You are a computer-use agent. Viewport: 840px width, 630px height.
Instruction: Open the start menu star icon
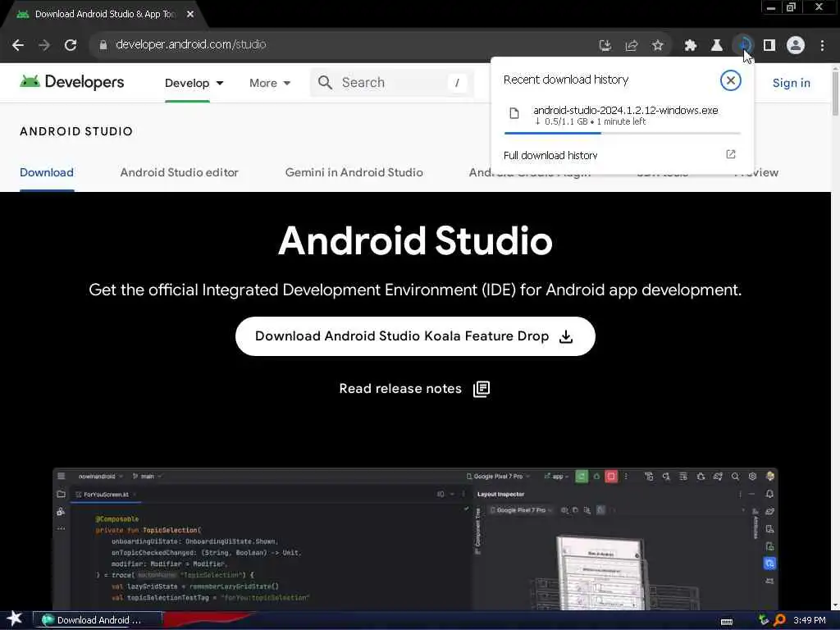click(x=15, y=619)
